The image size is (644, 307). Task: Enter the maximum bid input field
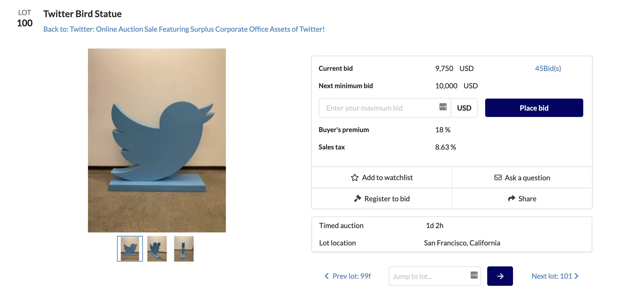(378, 108)
